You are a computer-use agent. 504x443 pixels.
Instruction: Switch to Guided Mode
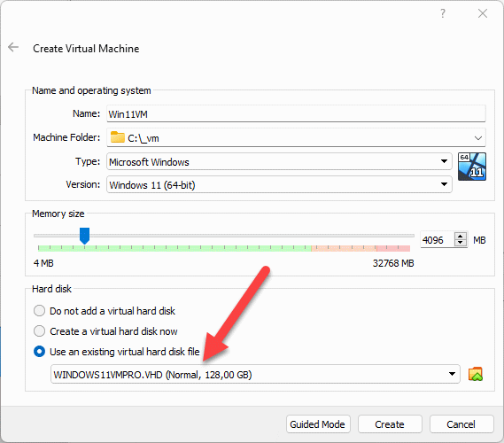318,424
